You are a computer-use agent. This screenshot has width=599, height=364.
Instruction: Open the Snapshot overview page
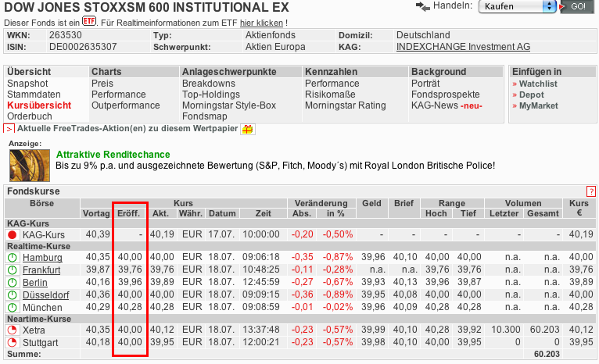[27, 84]
